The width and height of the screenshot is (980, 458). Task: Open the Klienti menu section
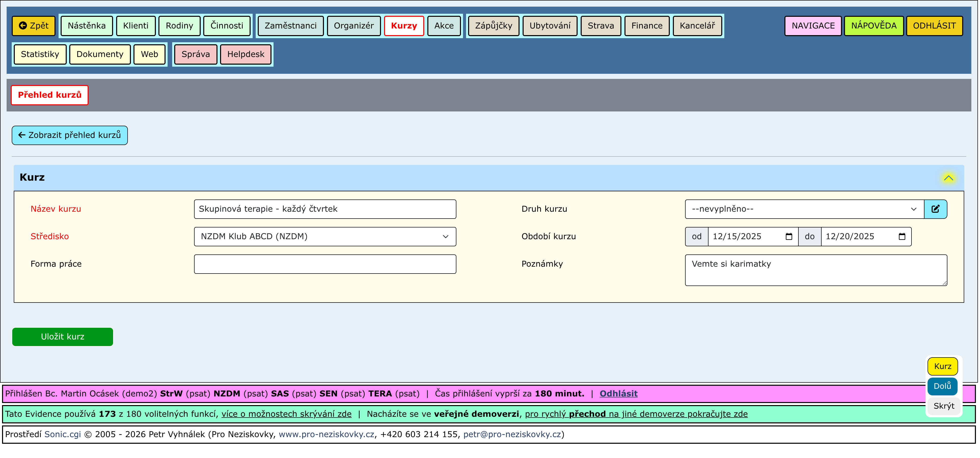pos(135,26)
